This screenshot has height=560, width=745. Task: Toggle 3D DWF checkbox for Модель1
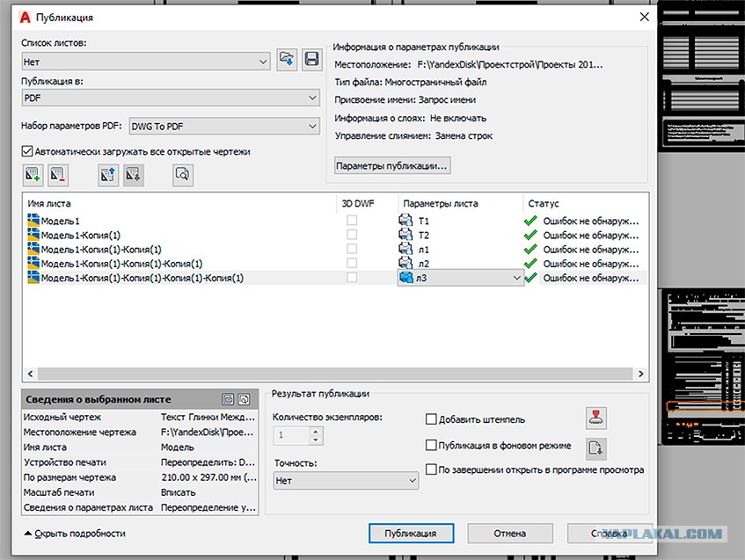tap(352, 221)
